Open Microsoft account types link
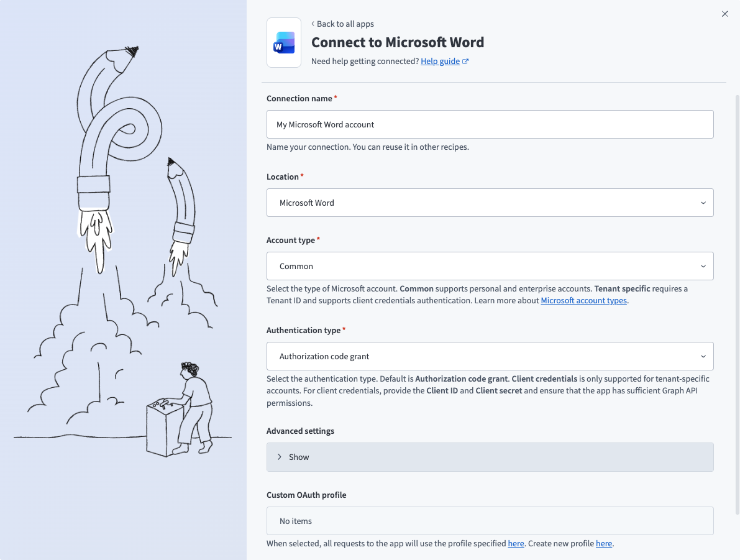The image size is (740, 560). click(x=584, y=300)
